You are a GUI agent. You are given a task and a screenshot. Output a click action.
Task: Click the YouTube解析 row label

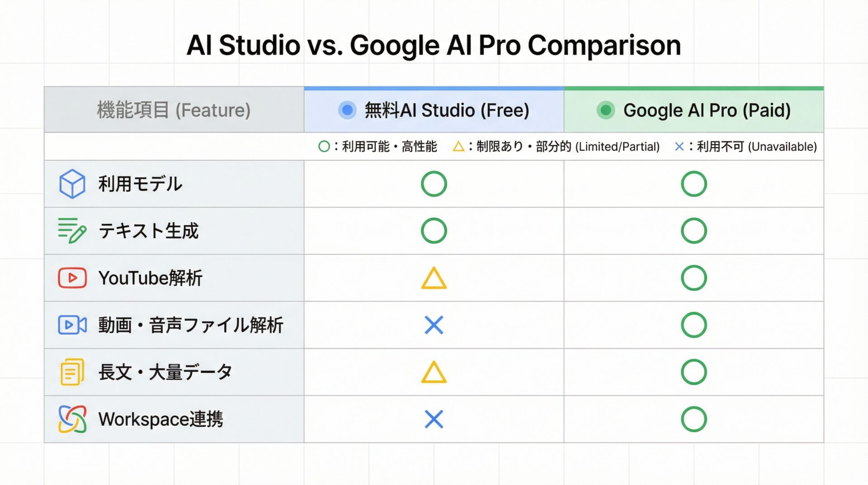tap(150, 278)
